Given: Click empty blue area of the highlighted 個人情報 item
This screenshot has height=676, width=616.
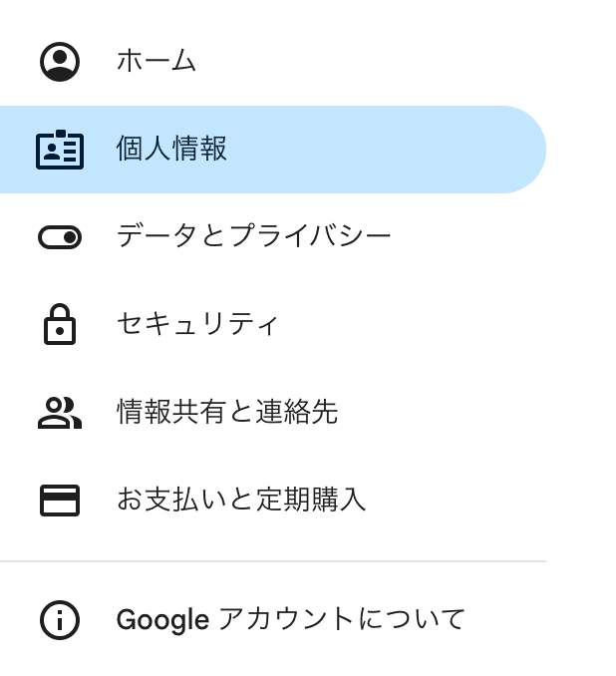Looking at the screenshot, I should (399, 150).
